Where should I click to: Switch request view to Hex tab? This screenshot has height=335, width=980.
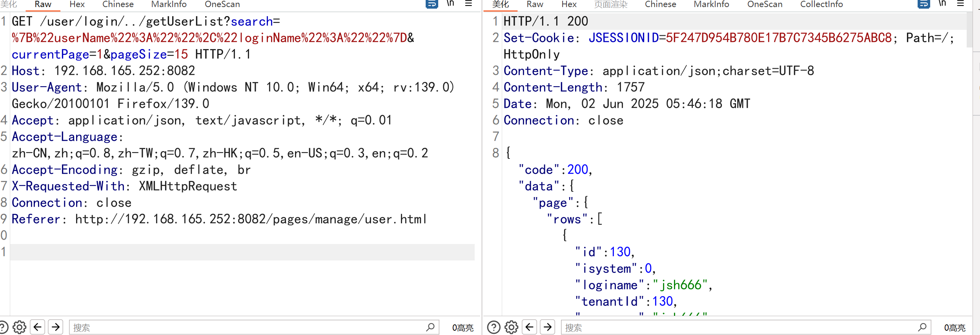coord(77,4)
